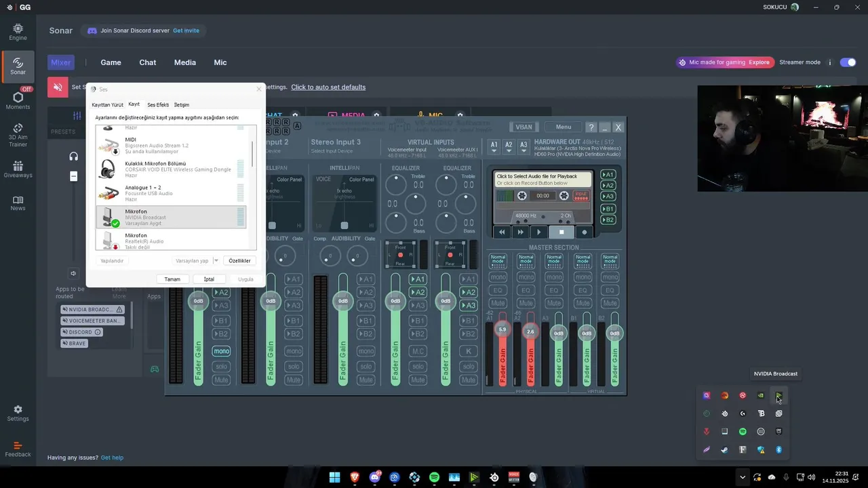Click the NVIDIA Broadcast tray icon
This screenshot has height=488, width=868.
[778, 395]
